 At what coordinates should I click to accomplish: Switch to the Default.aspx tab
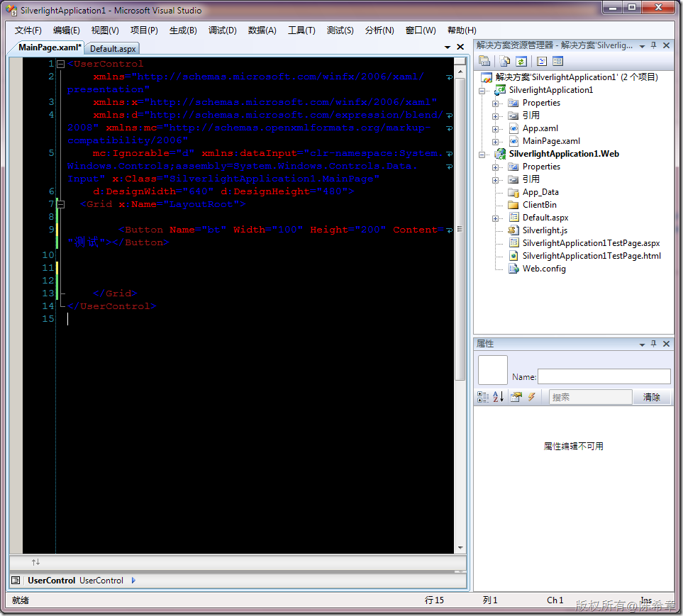coord(113,49)
